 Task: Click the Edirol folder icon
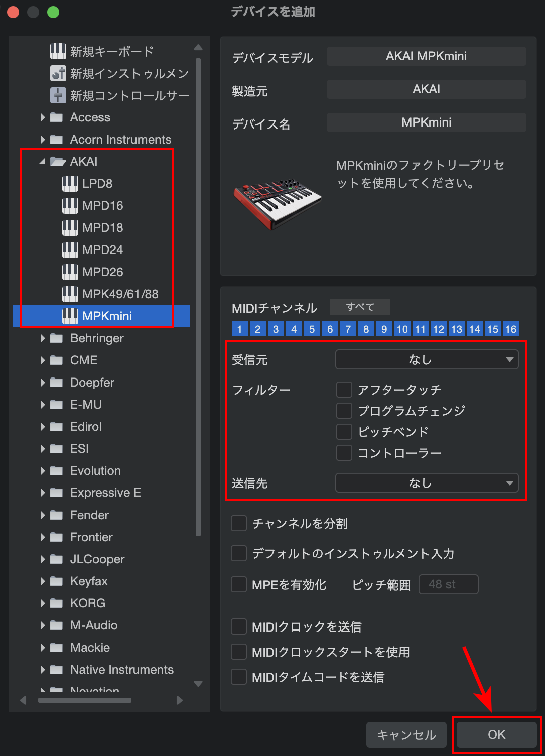[57, 427]
